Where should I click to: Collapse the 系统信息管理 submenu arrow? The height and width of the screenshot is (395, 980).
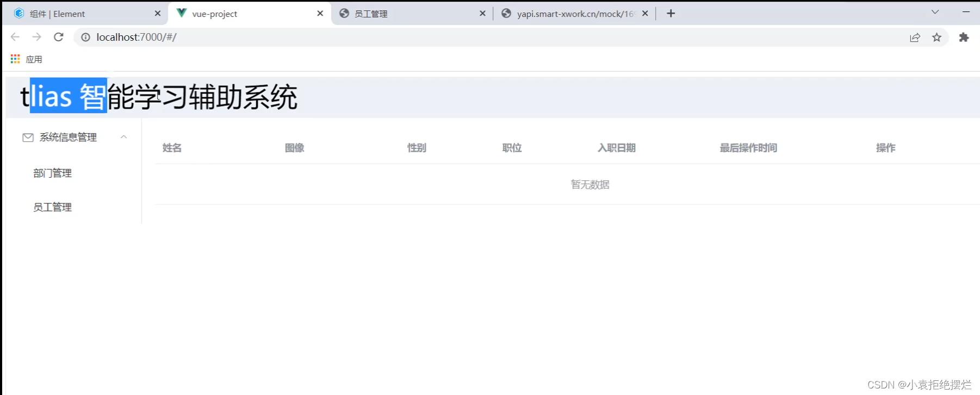click(123, 137)
